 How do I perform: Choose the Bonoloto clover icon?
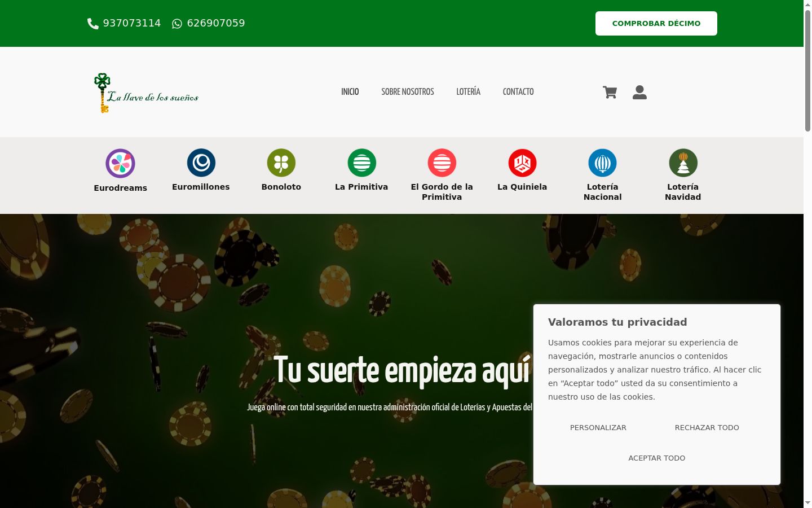click(281, 163)
